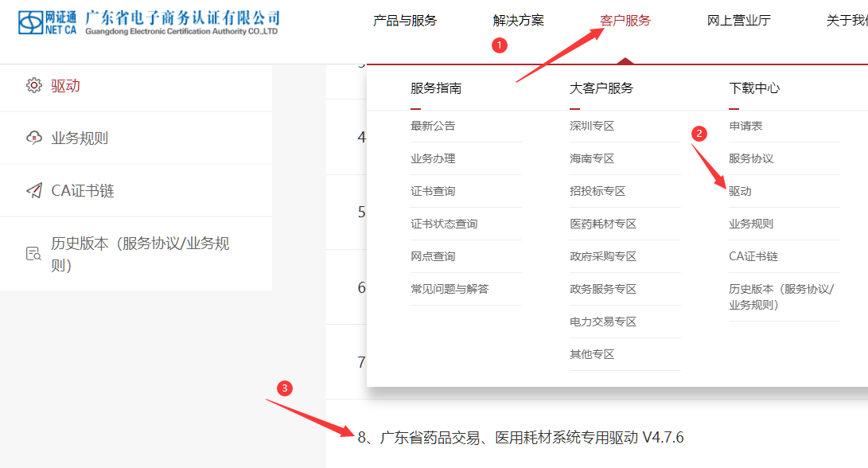The width and height of the screenshot is (868, 468).
Task: Select 业务规则 in the left sidebar
Action: click(x=80, y=138)
